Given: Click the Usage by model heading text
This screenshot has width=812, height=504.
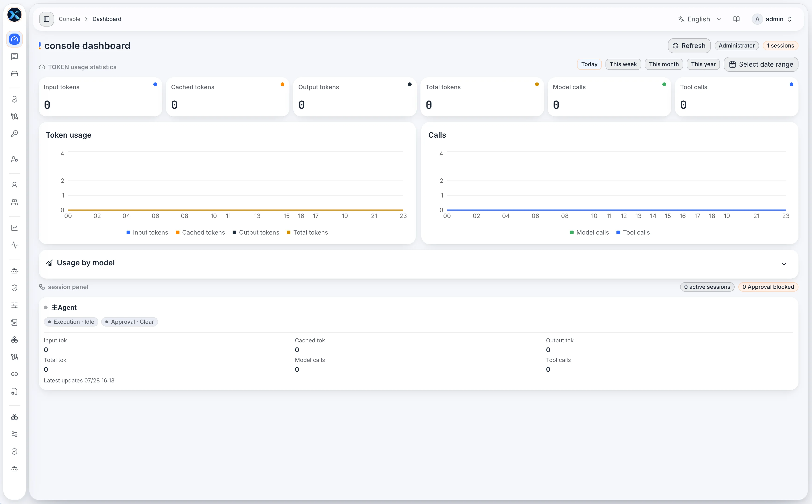Looking at the screenshot, I should tap(86, 263).
